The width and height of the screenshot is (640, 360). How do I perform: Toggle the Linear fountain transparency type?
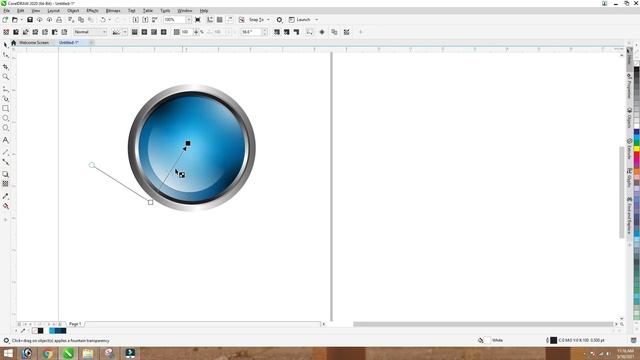tap(134, 32)
